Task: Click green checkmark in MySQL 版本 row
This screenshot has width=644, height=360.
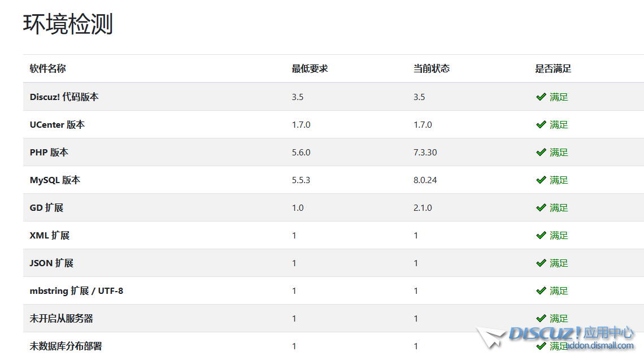Action: 541,180
